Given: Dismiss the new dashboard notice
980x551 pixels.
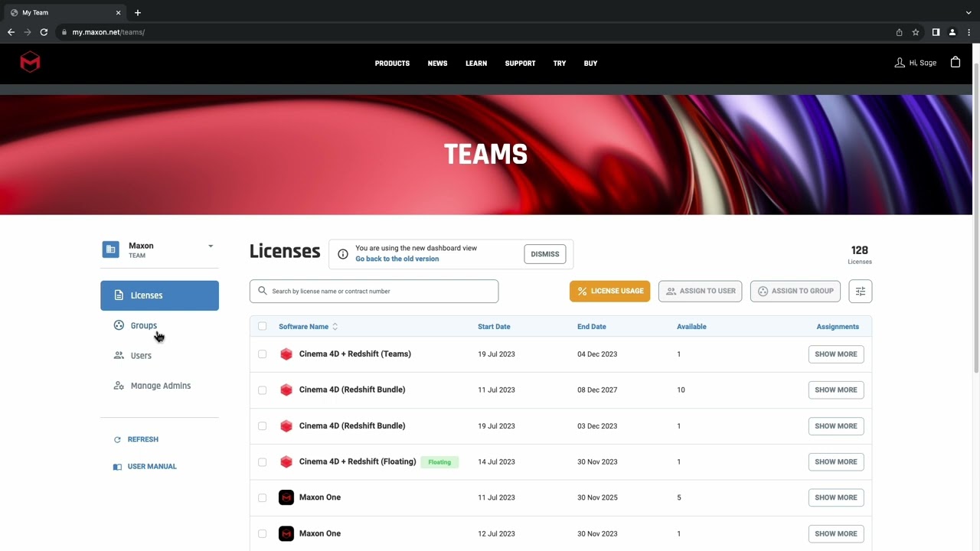Looking at the screenshot, I should 545,254.
